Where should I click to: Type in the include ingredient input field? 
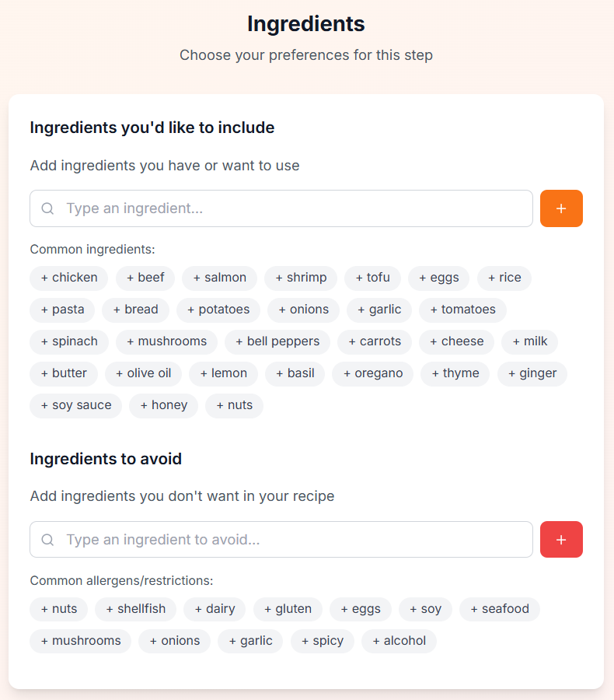coord(295,208)
